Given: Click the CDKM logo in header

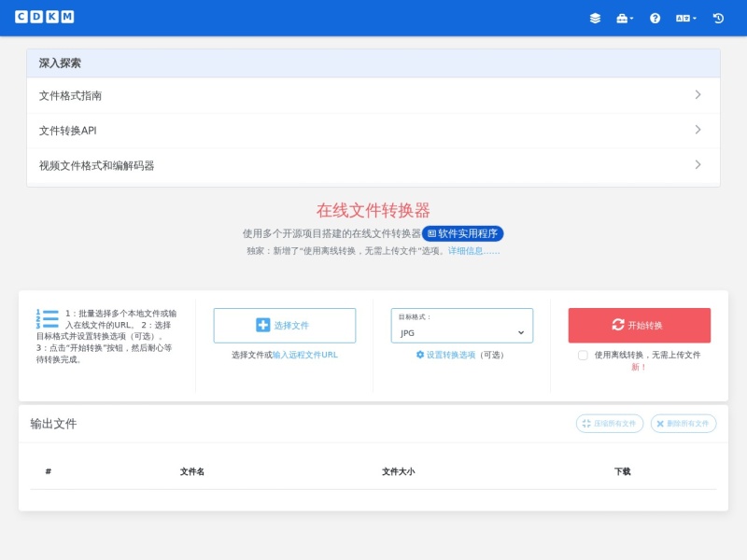Looking at the screenshot, I should pos(44,17).
